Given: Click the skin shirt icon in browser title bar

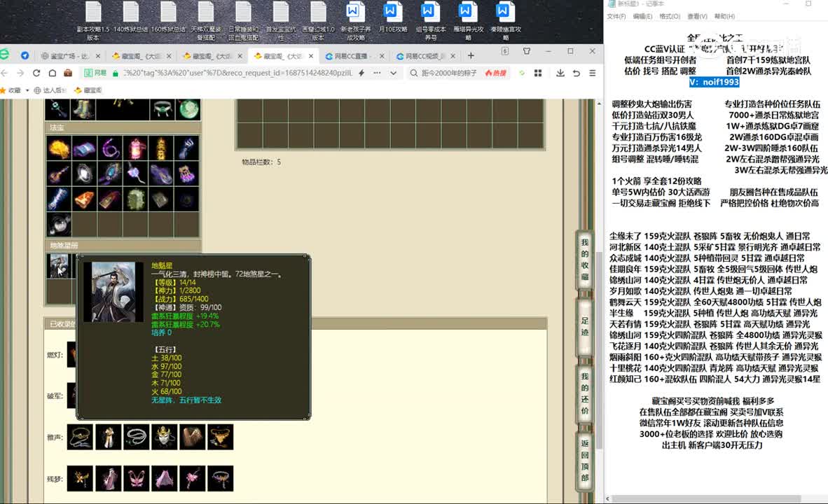Looking at the screenshot, I should 527,51.
